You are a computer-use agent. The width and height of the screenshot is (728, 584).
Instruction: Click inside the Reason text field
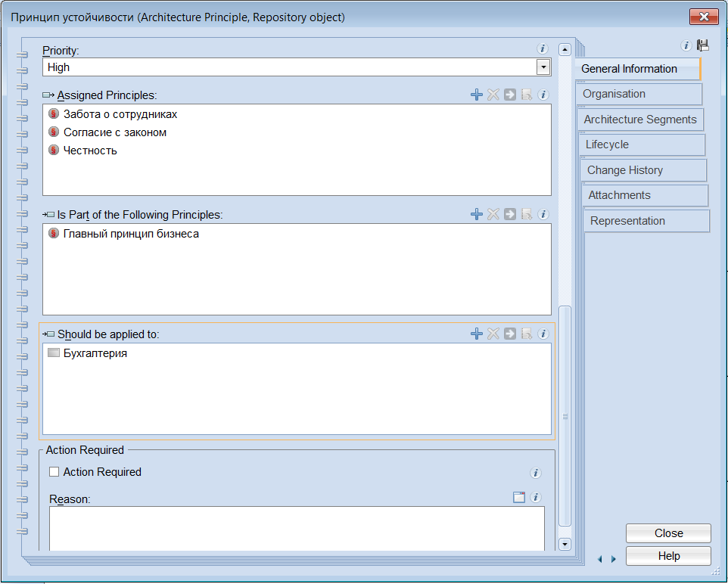pyautogui.click(x=297, y=528)
